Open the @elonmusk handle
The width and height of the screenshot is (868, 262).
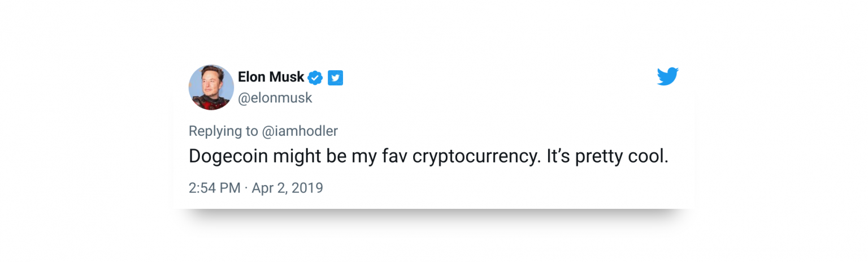pos(275,98)
